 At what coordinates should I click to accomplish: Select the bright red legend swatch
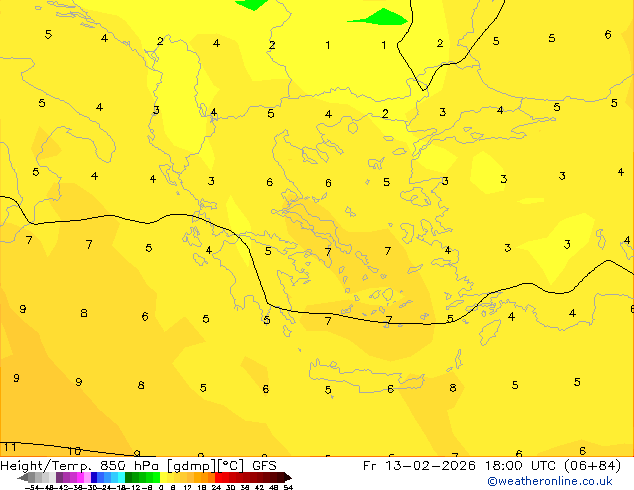(218, 477)
